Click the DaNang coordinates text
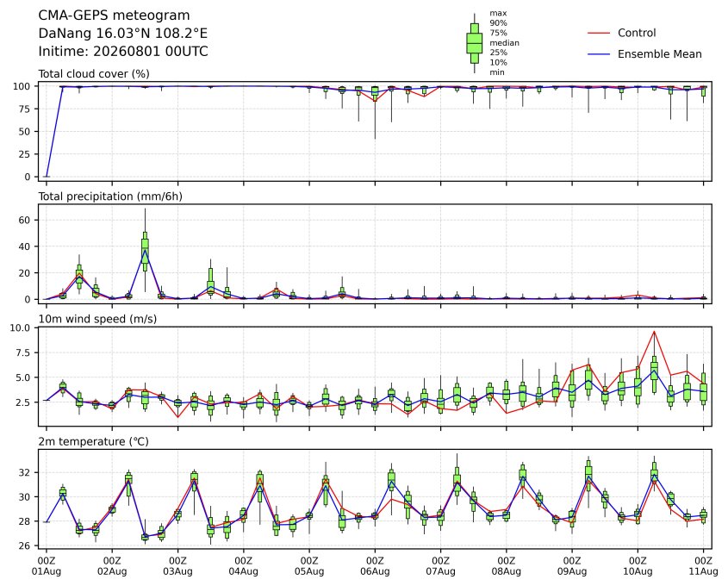Screen dimensions: 728x586 click(x=122, y=34)
